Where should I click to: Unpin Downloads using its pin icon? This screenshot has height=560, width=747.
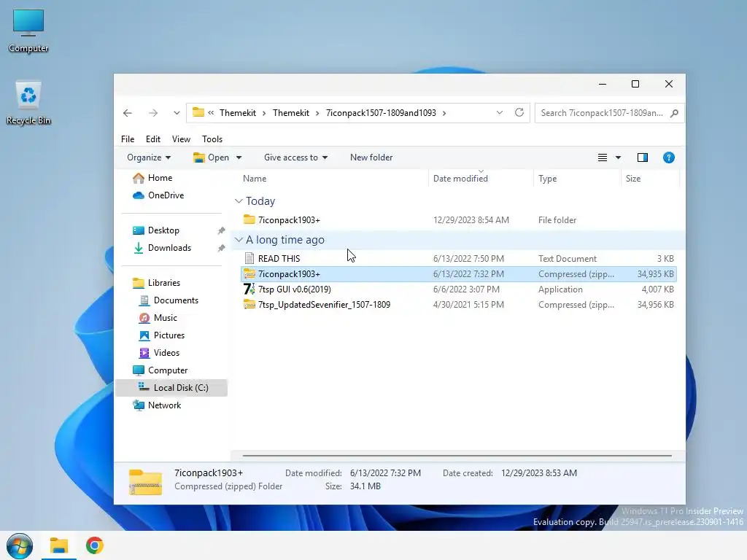pos(221,248)
